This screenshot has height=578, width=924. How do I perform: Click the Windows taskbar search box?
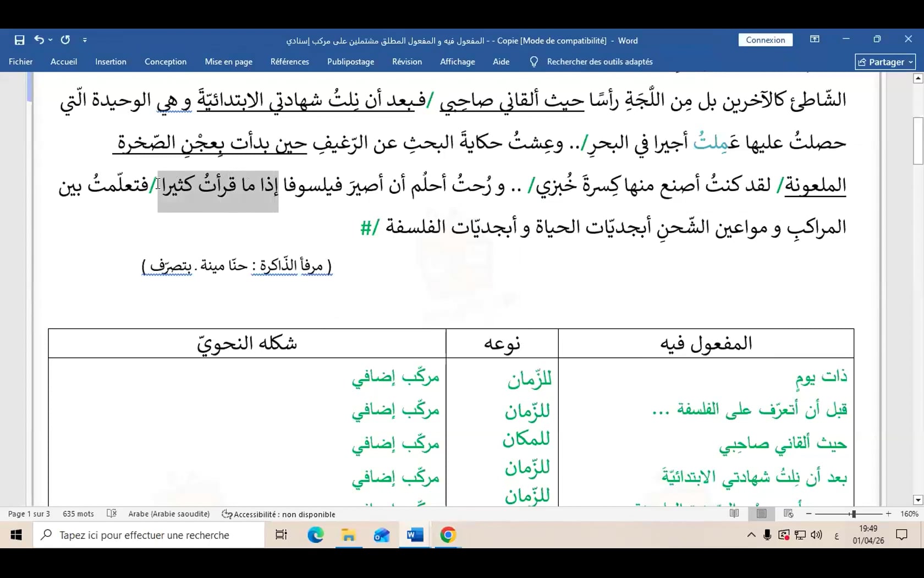pyautogui.click(x=148, y=535)
